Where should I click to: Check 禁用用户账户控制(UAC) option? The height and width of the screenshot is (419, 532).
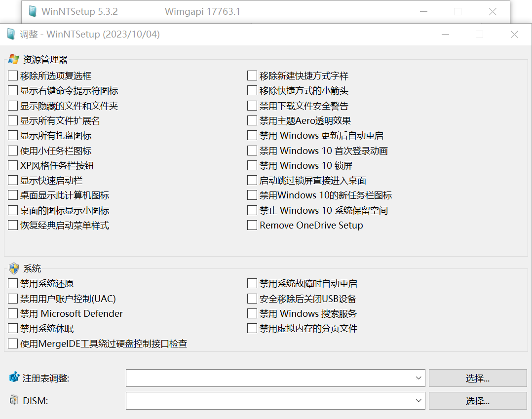pyautogui.click(x=13, y=299)
